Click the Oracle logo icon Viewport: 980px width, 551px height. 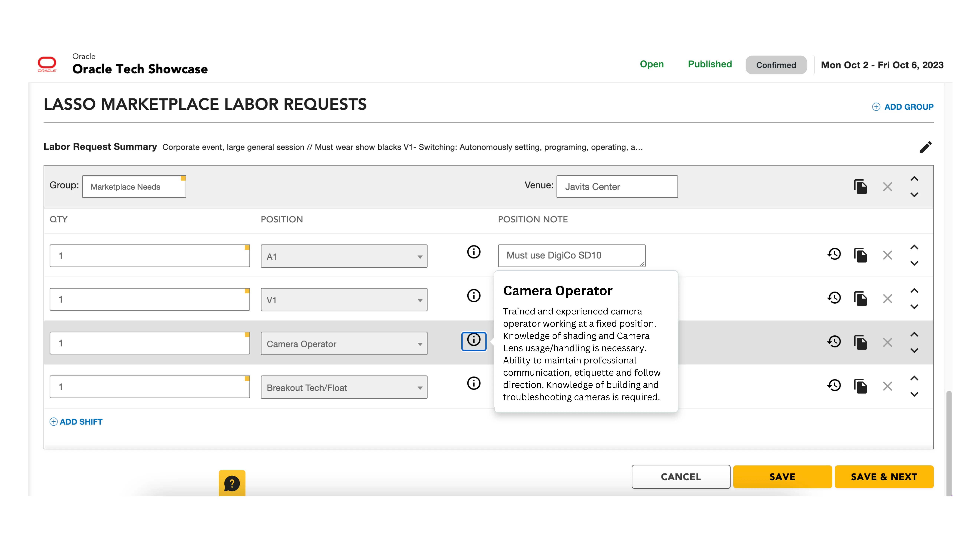pos(47,64)
